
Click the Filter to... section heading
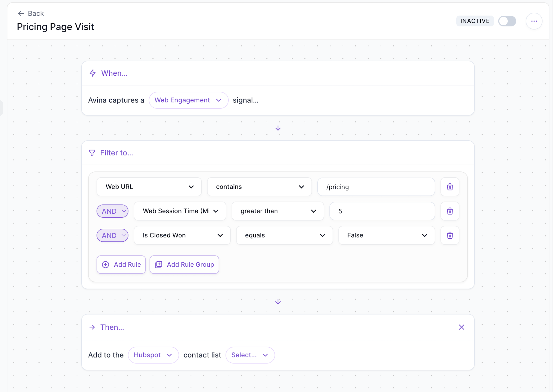click(x=117, y=153)
